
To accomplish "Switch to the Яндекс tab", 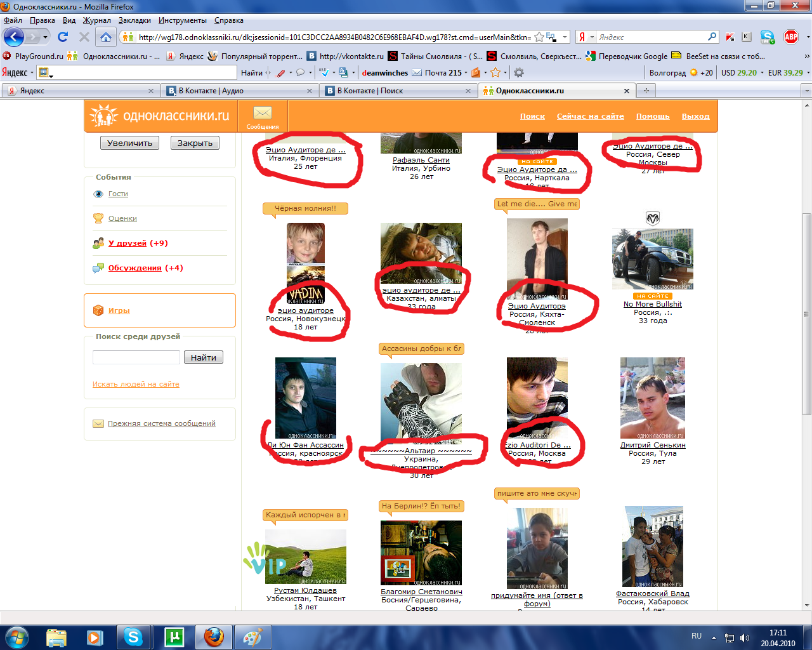I will [81, 91].
